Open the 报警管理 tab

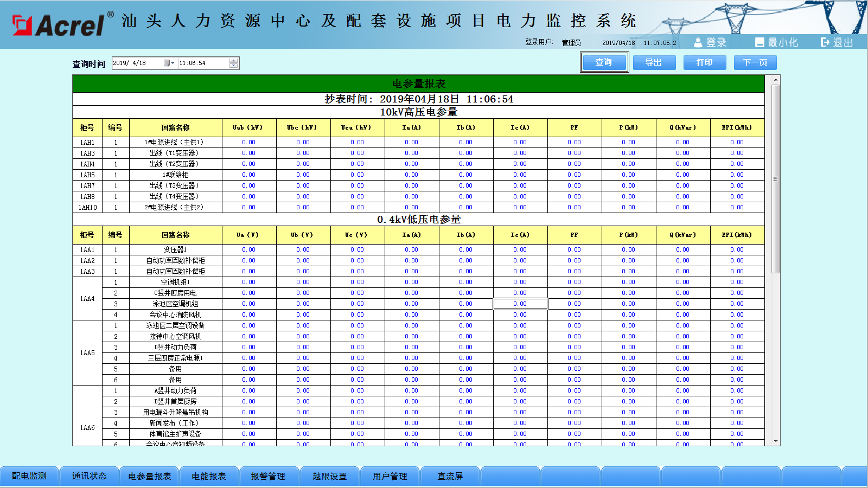click(x=268, y=476)
